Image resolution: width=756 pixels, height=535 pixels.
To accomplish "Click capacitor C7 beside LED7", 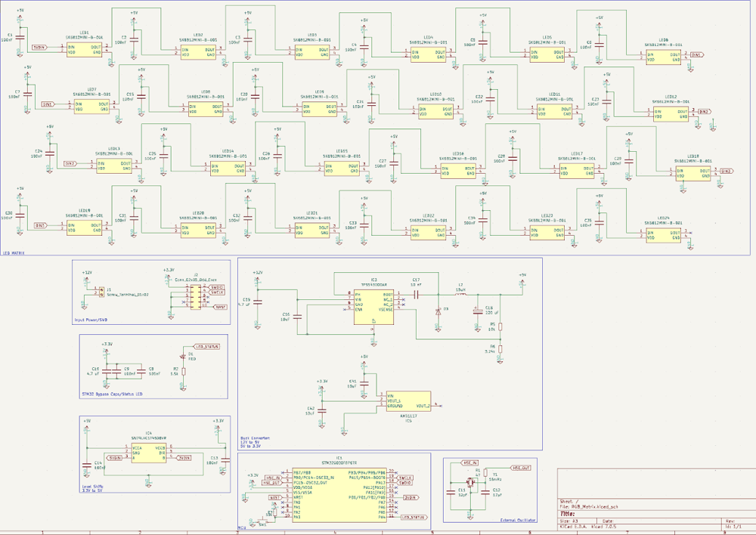I will pos(27,93).
